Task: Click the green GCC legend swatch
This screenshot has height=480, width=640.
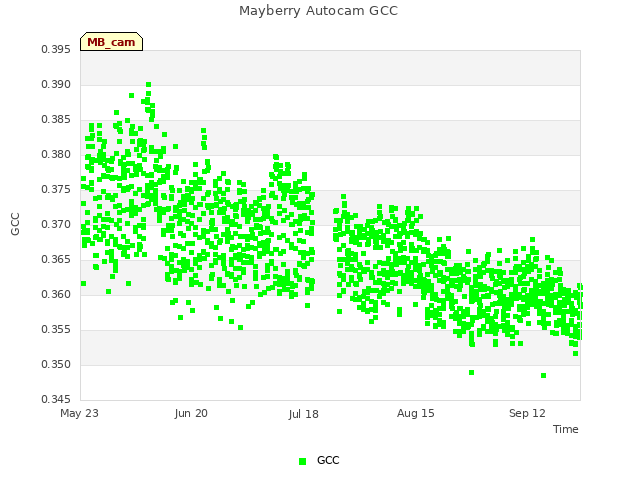Action: (302, 461)
